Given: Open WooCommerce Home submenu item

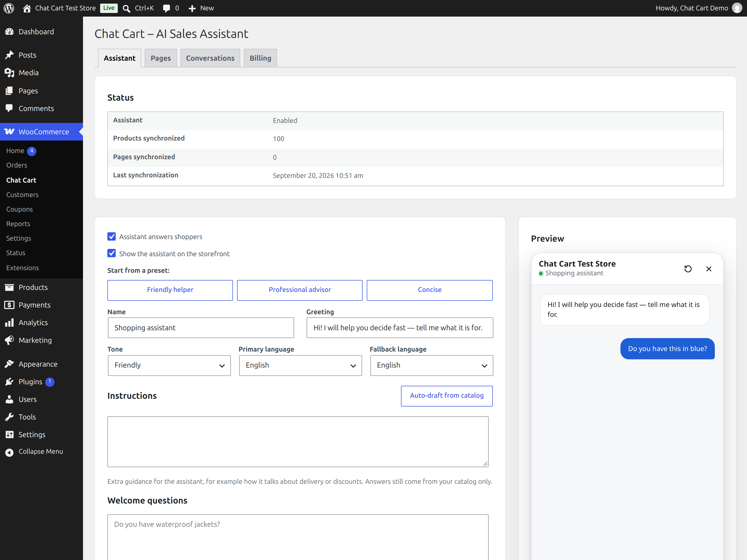Looking at the screenshot, I should (x=15, y=151).
